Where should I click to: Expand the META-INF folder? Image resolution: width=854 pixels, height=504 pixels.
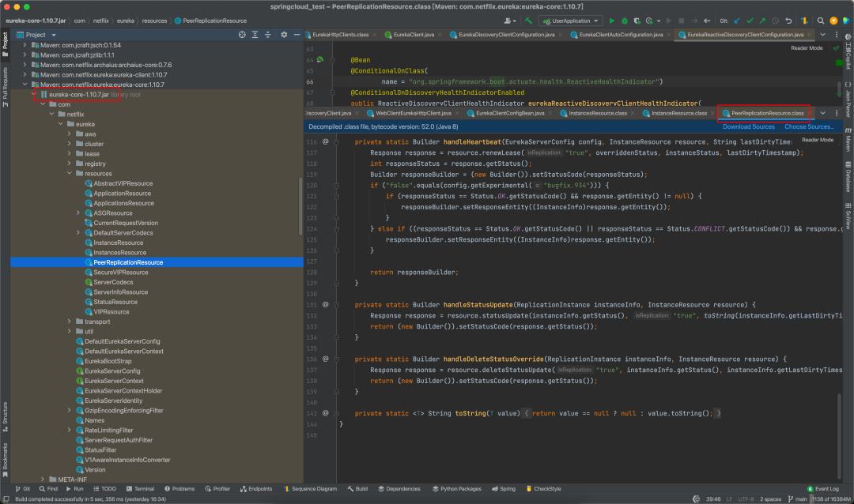[43, 480]
